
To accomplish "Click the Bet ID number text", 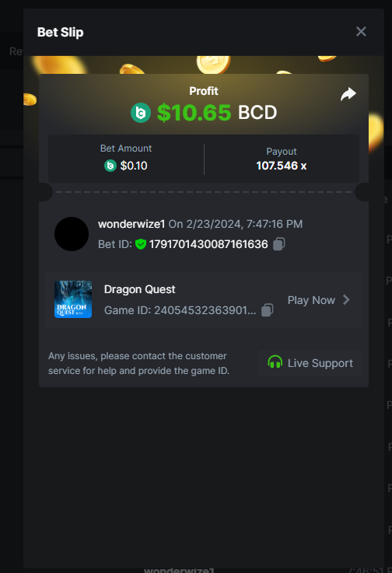I will pyautogui.click(x=208, y=244).
